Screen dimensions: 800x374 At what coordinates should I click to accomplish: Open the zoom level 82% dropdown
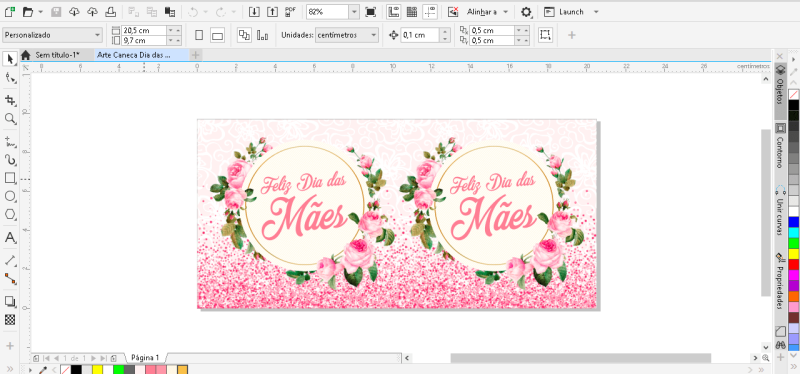pyautogui.click(x=354, y=11)
